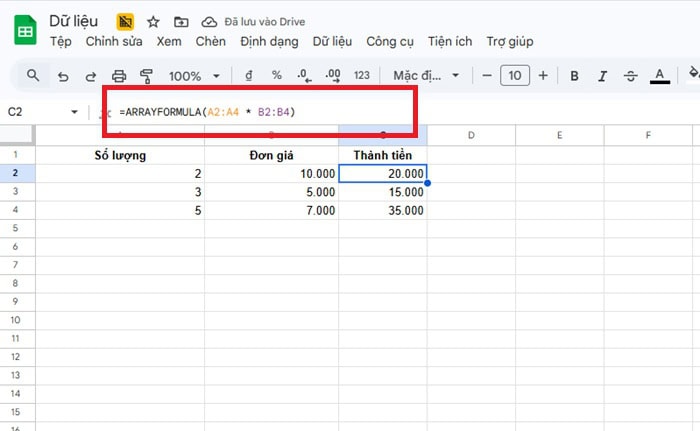Star the Dữ liệu document

pyautogui.click(x=153, y=21)
